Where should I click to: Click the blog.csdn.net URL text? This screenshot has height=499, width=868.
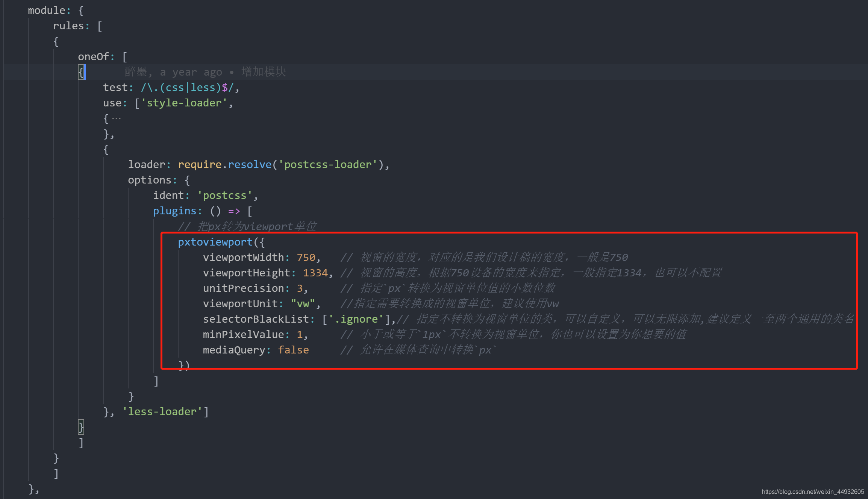[813, 492]
